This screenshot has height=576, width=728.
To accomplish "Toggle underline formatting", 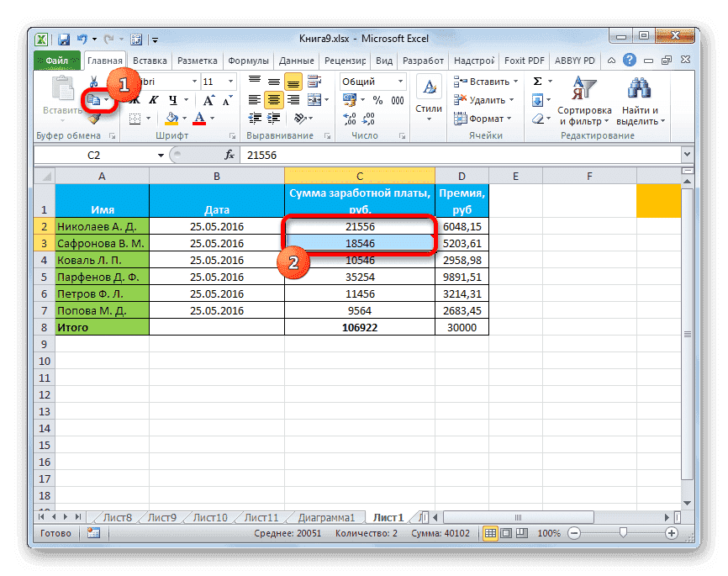I will coord(171,98).
